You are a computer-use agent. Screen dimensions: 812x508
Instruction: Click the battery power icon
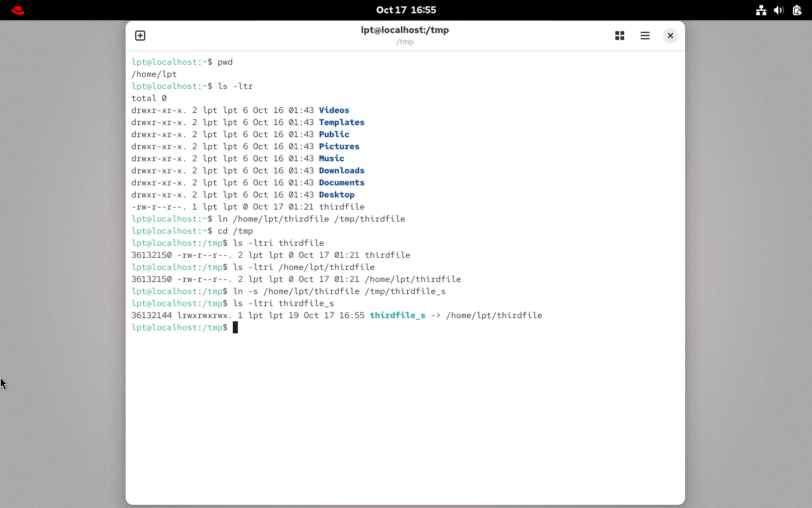pyautogui.click(x=796, y=10)
